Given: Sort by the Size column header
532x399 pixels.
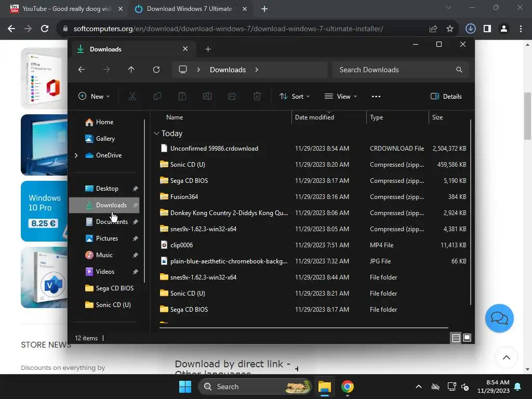Looking at the screenshot, I should pyautogui.click(x=437, y=117).
